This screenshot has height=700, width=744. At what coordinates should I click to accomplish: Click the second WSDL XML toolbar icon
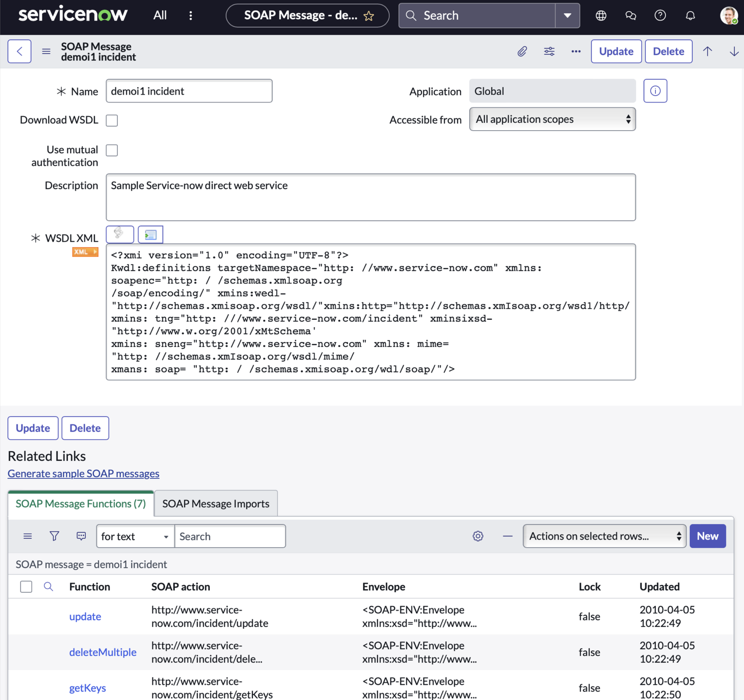click(150, 234)
